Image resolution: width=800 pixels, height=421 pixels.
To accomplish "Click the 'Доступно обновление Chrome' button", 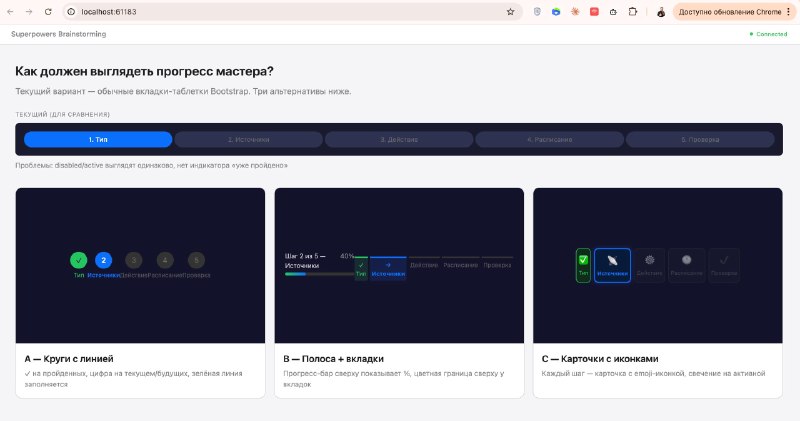I will (732, 12).
